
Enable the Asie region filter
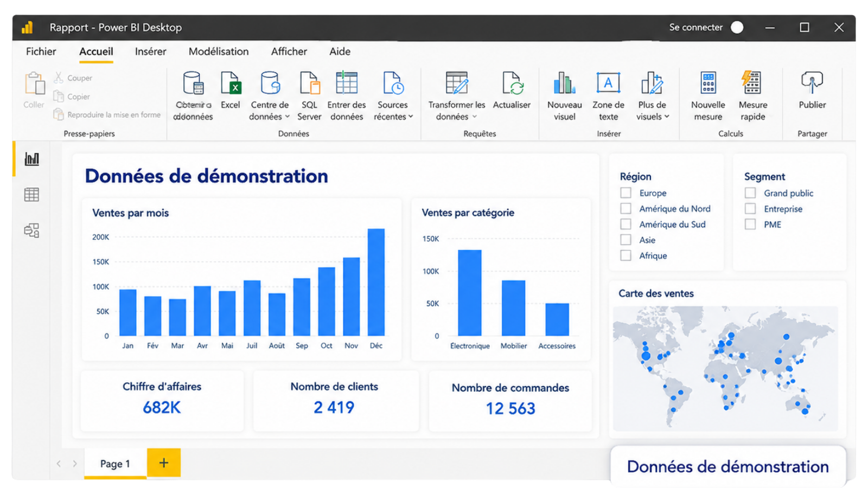pyautogui.click(x=626, y=240)
